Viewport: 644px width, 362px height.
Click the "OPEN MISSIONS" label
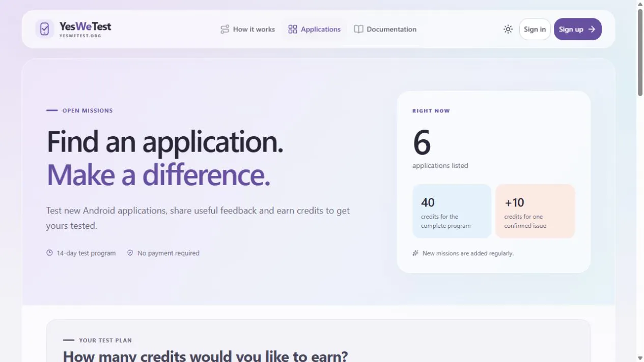pyautogui.click(x=88, y=111)
